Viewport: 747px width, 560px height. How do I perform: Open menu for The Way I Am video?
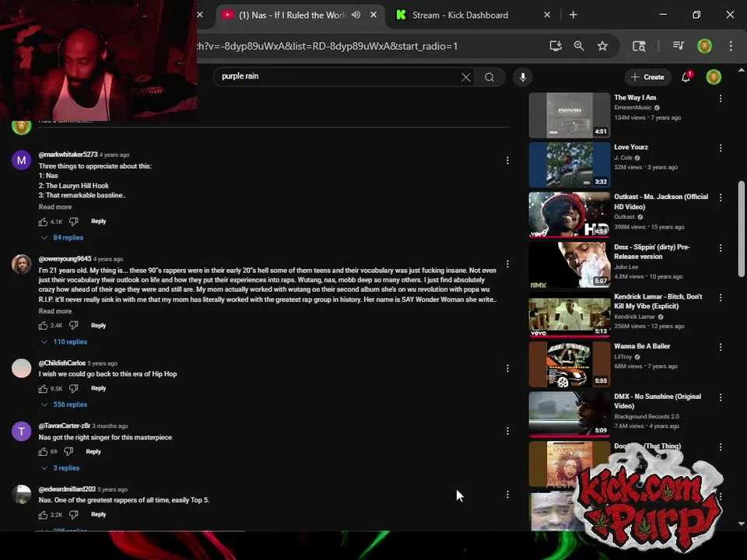click(721, 99)
